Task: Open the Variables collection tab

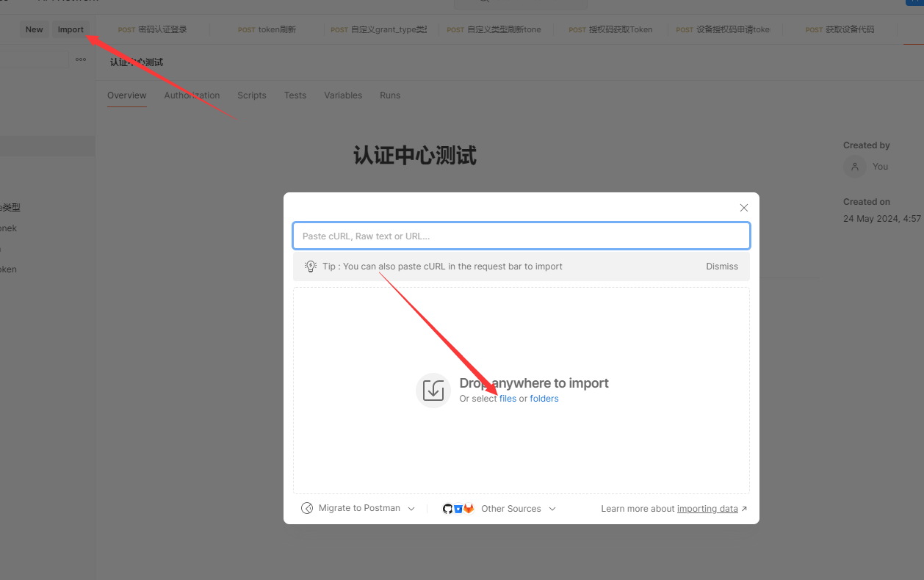Action: point(343,95)
